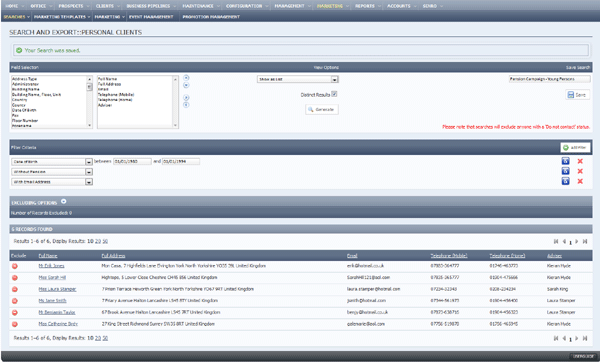Viewport: 600px width, 362px height.
Task: Delete the Date of Birth filter with red X
Action: tap(580, 161)
